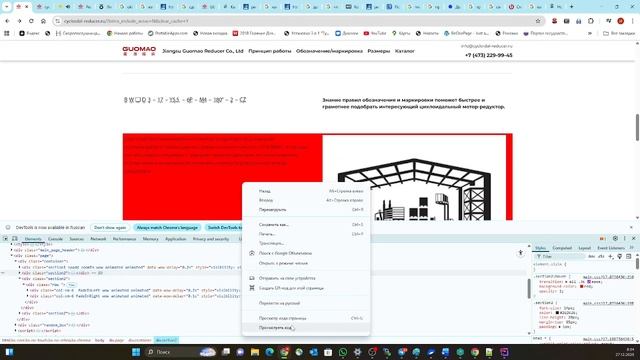Expand the div class random_box node
The image size is (640, 360).
point(16,325)
